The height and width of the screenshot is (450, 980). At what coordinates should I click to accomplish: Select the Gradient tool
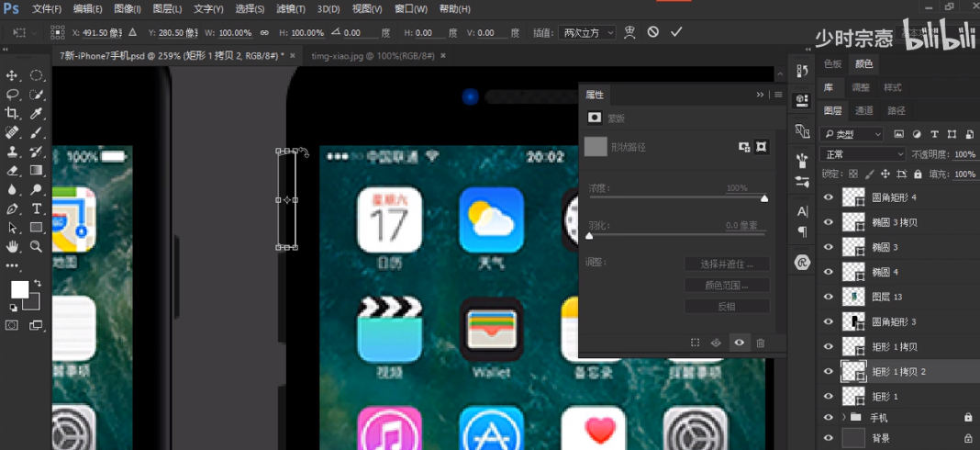coord(37,170)
